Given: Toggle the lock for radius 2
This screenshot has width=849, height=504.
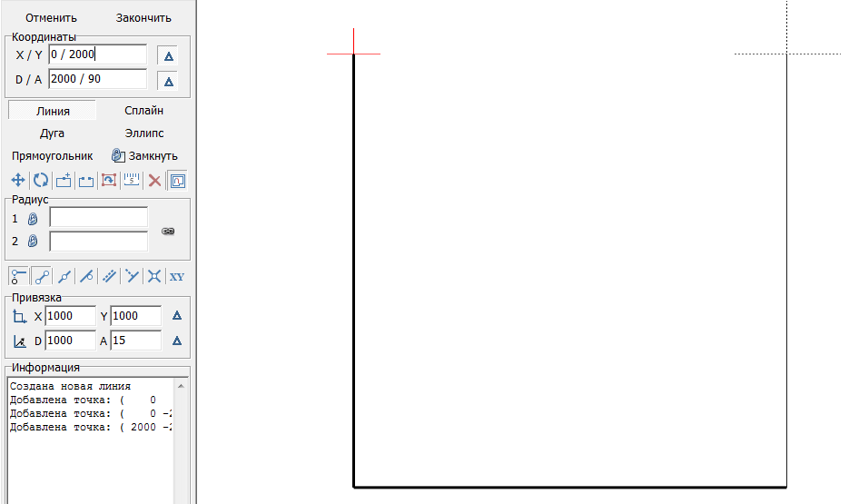Looking at the screenshot, I should click(33, 242).
